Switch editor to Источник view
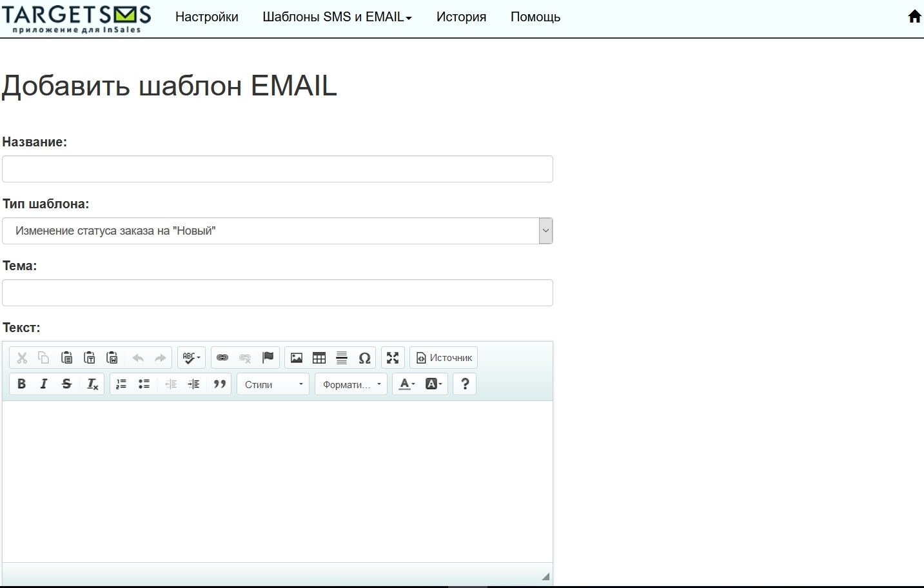Viewport: 924px width, 588px height. click(444, 358)
